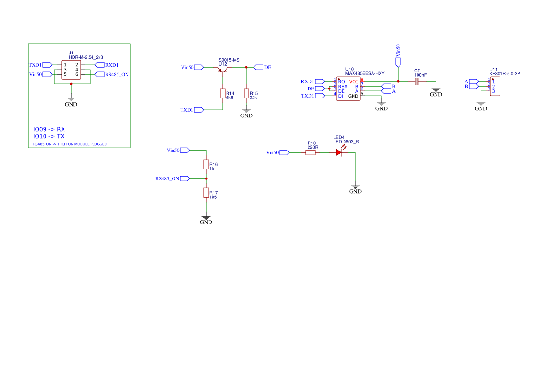This screenshot has width=554, height=392.
Task: Click the '6k8' value label
Action: tap(230, 98)
